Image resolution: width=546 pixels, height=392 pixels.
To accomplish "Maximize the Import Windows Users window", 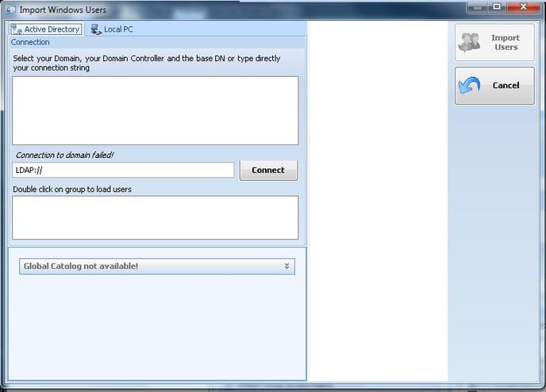I will tap(498, 6).
